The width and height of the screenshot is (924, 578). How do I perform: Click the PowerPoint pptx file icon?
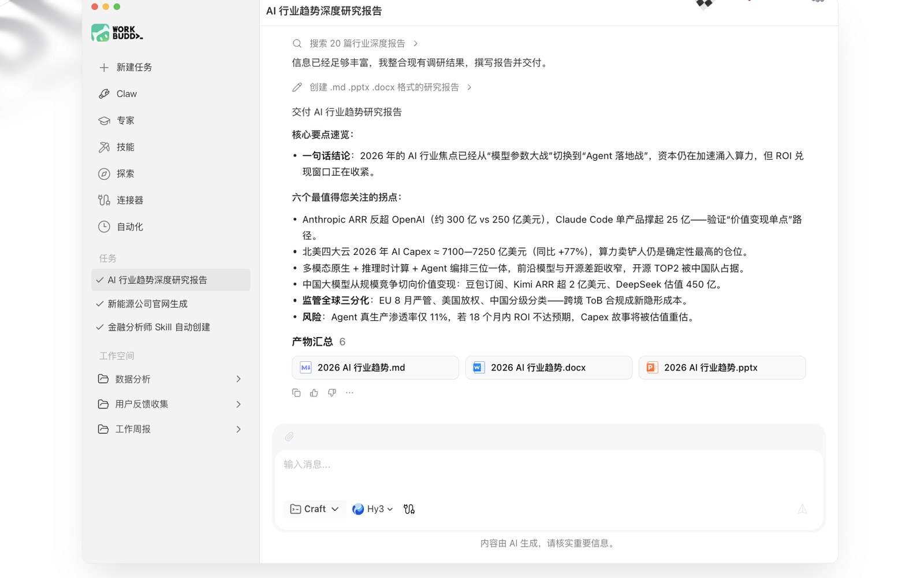[652, 368]
